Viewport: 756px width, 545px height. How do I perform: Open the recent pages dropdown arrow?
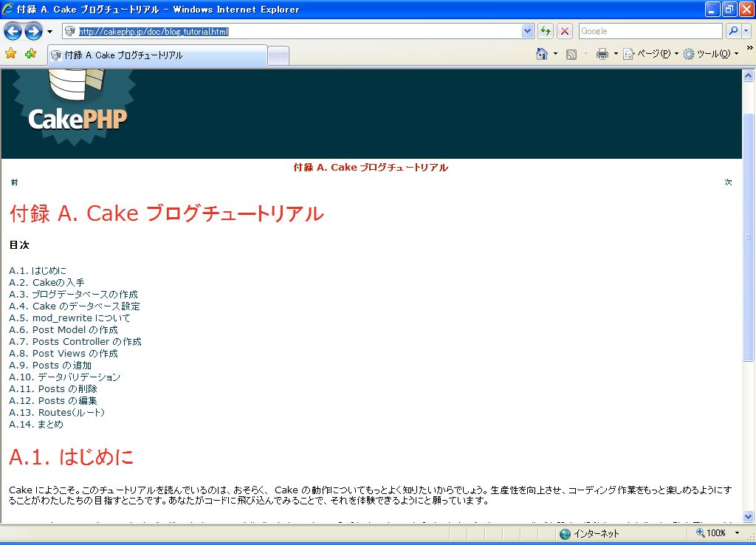pos(49,32)
